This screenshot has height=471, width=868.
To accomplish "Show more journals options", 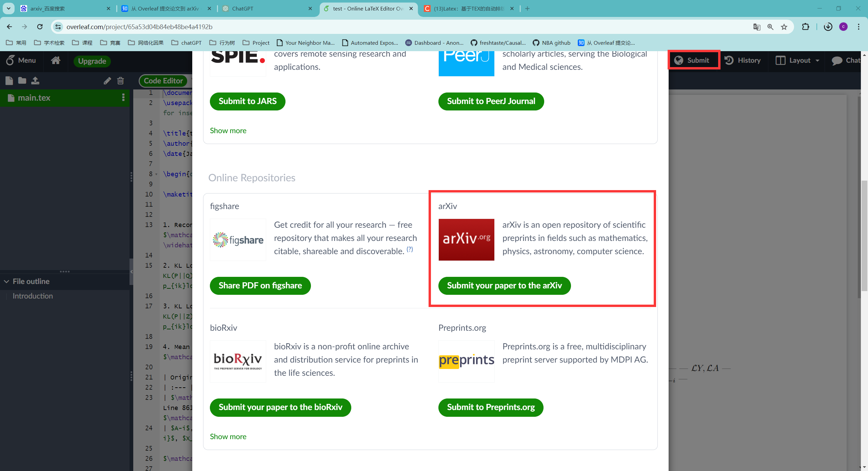I will coord(228,130).
